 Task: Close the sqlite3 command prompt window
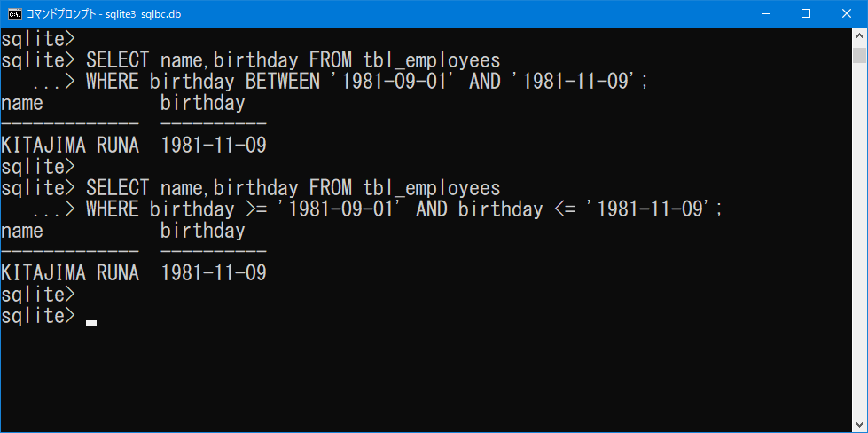coord(847,14)
